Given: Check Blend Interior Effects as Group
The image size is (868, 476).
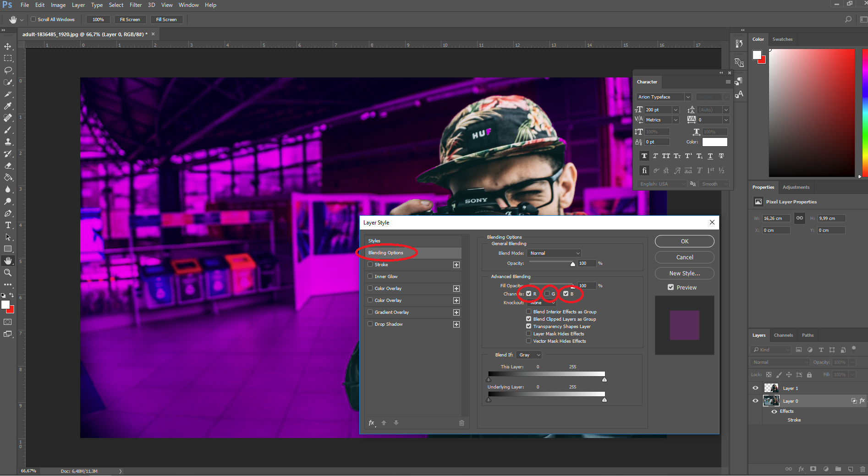Looking at the screenshot, I should pyautogui.click(x=529, y=312).
